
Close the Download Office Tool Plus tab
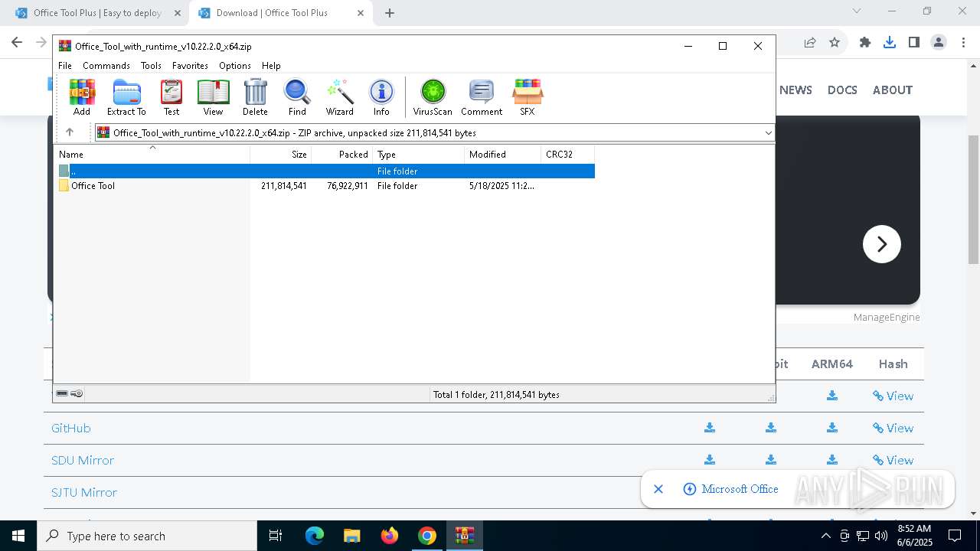pyautogui.click(x=361, y=13)
